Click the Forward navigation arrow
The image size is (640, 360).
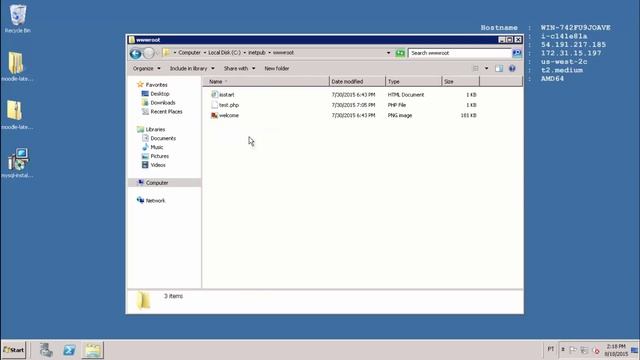(x=149, y=53)
